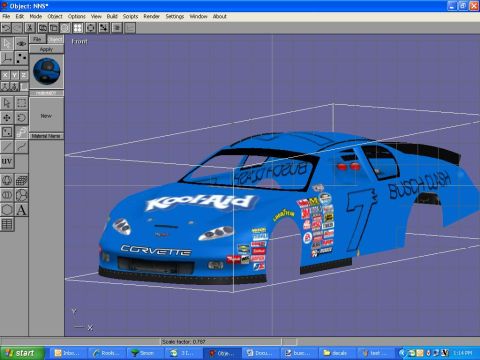The width and height of the screenshot is (480, 360).
Task: Click the Front viewport label
Action: click(79, 41)
